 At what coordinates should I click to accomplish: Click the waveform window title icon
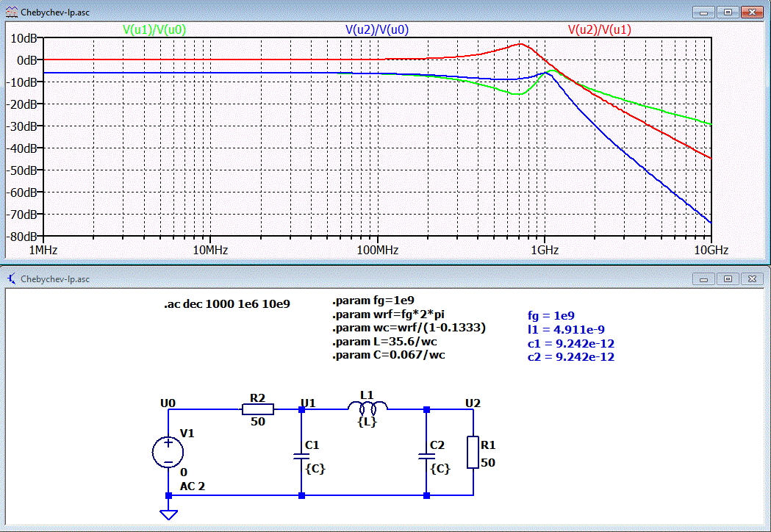tap(11, 12)
